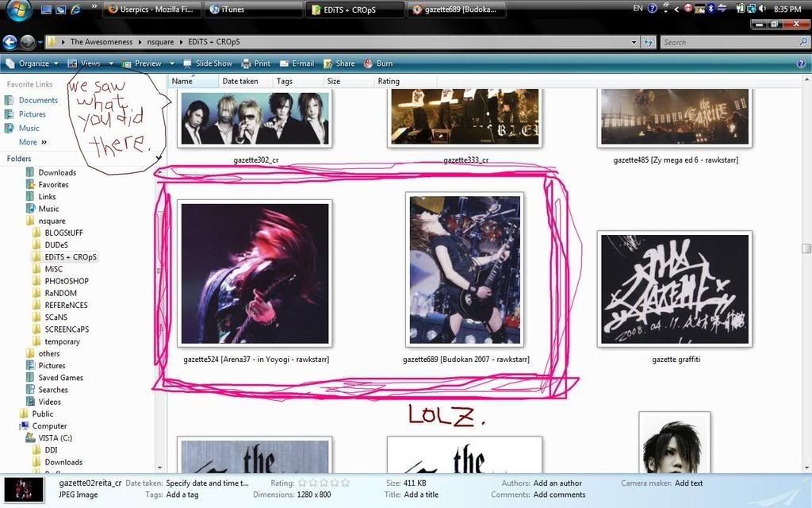Click the Windows Start orb

17,10
